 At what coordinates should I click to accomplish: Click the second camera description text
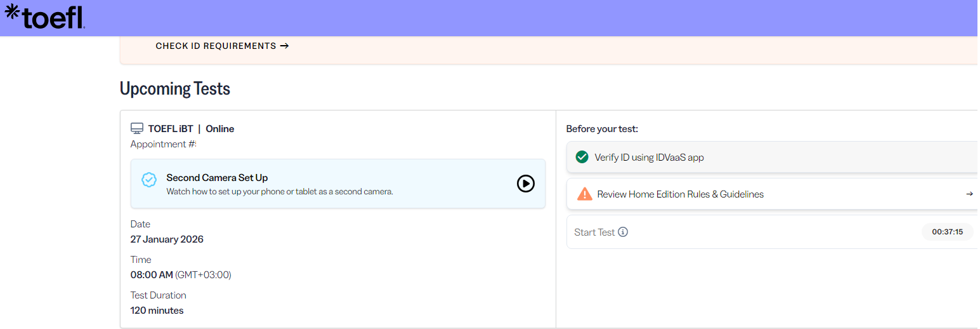coord(280,191)
